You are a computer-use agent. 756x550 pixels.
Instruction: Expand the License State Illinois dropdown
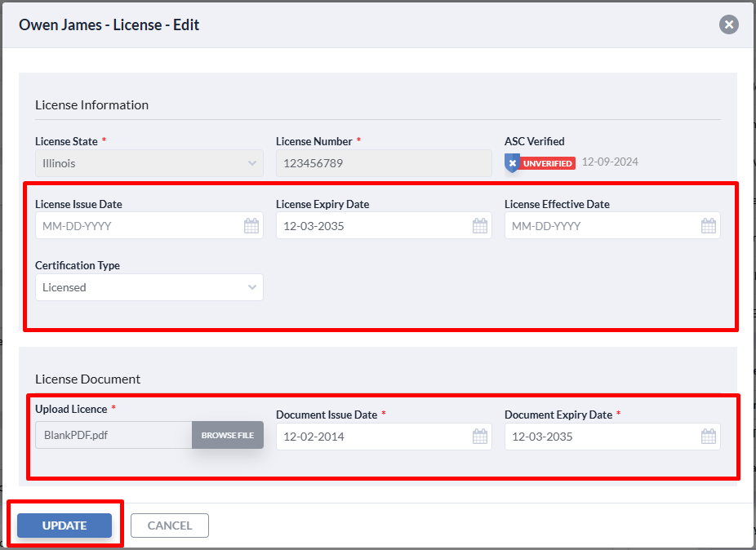(x=149, y=163)
